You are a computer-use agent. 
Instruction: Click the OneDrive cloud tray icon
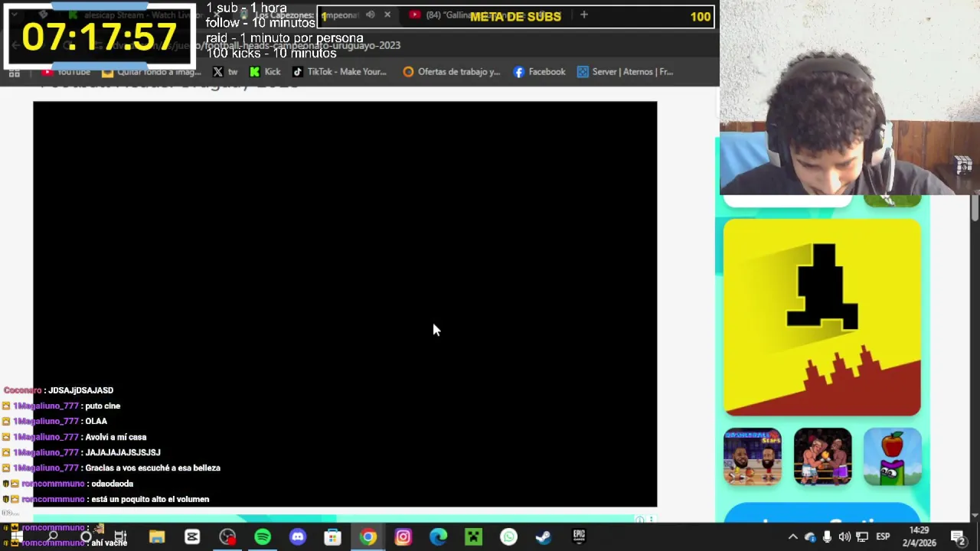[x=811, y=537]
